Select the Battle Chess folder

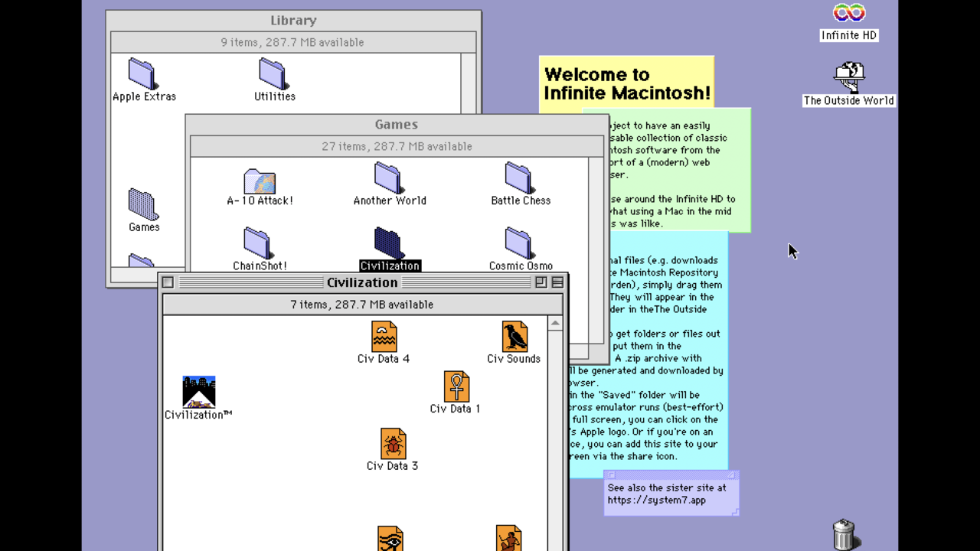pos(519,178)
